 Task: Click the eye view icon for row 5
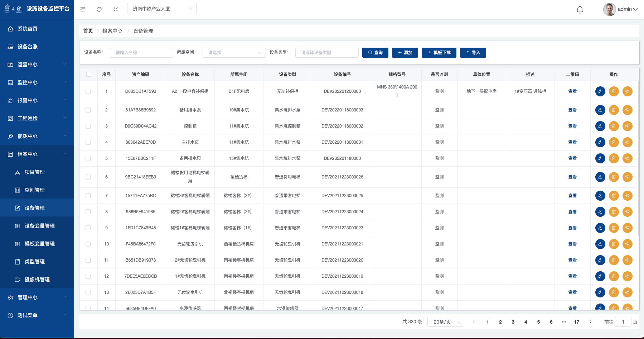pos(627,158)
